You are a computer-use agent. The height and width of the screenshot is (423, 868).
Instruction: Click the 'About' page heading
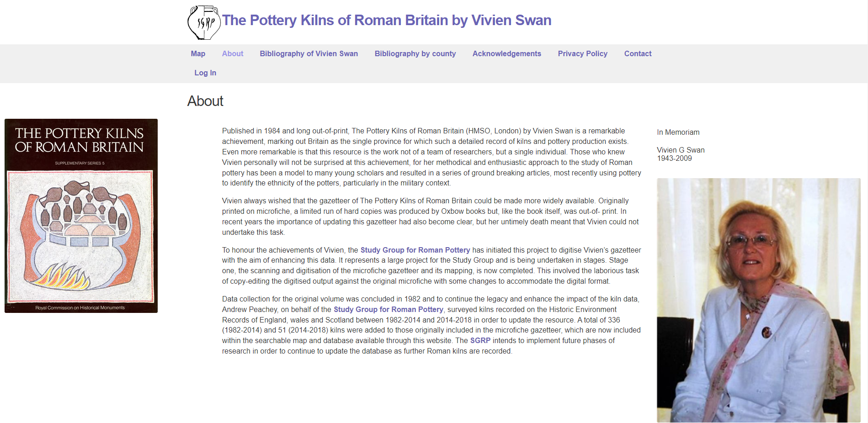click(x=205, y=101)
